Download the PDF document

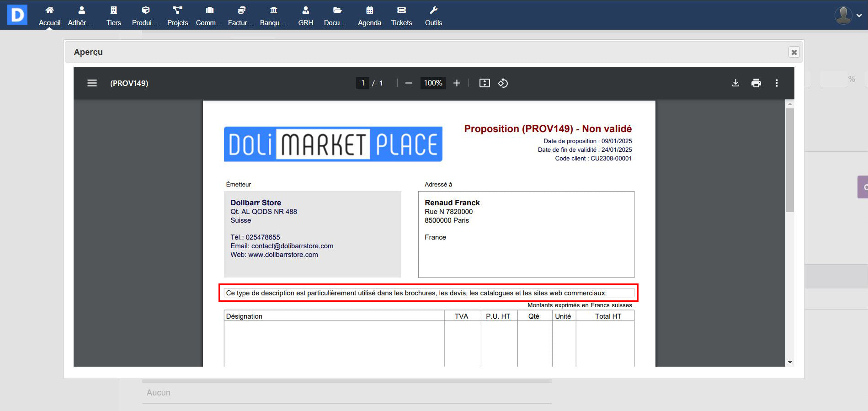[x=735, y=83]
